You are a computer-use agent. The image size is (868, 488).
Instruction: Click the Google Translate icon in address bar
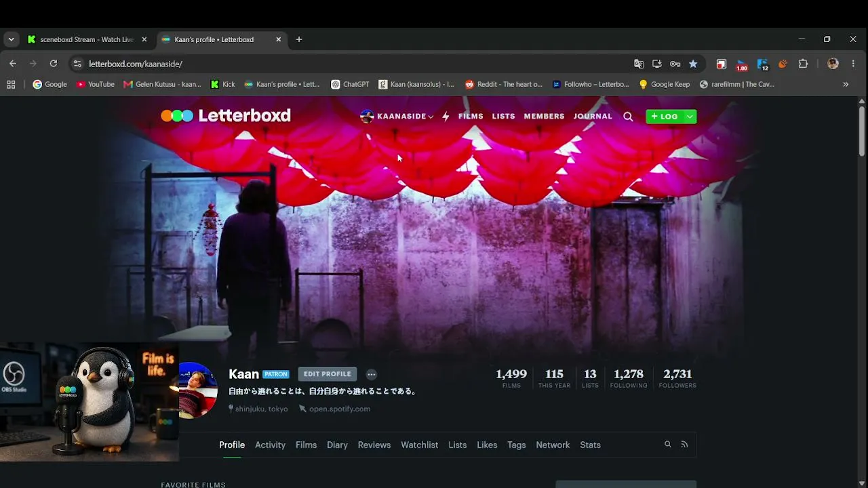pos(639,64)
